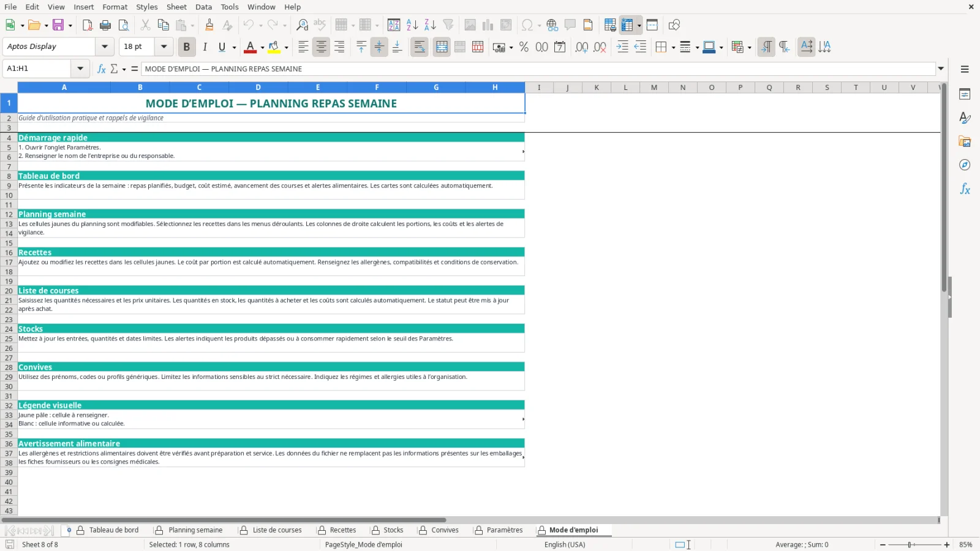Sort descending
980x551 pixels.
tap(430, 25)
